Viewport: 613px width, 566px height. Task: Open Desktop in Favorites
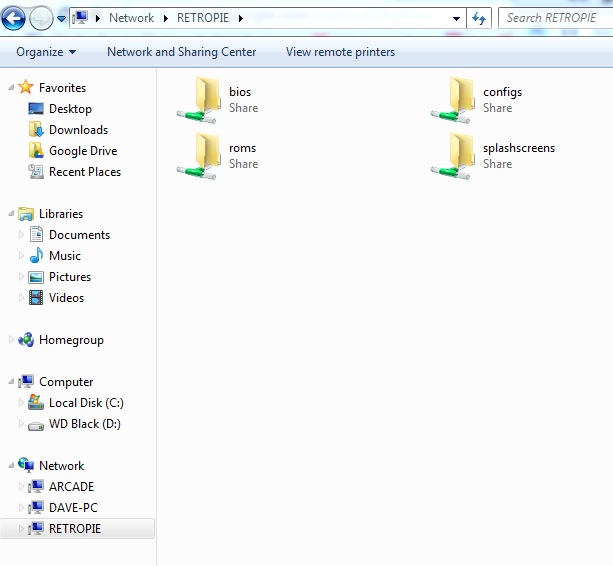tap(70, 109)
